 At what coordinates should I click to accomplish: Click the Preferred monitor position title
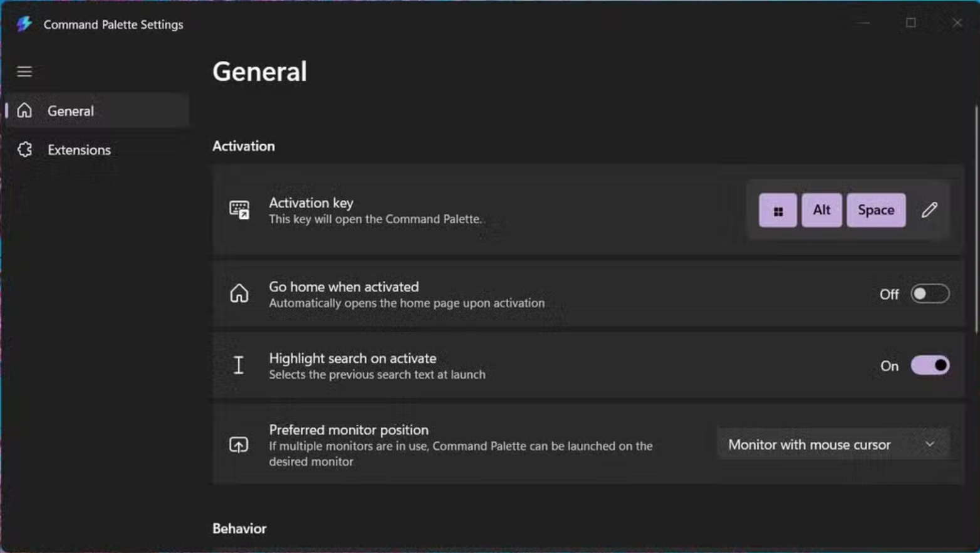coord(349,429)
